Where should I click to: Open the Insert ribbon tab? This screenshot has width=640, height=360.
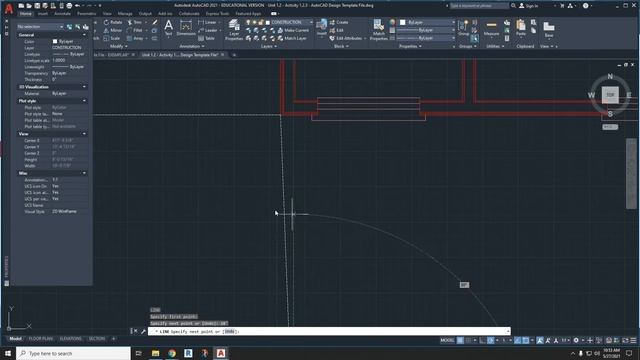tap(42, 13)
